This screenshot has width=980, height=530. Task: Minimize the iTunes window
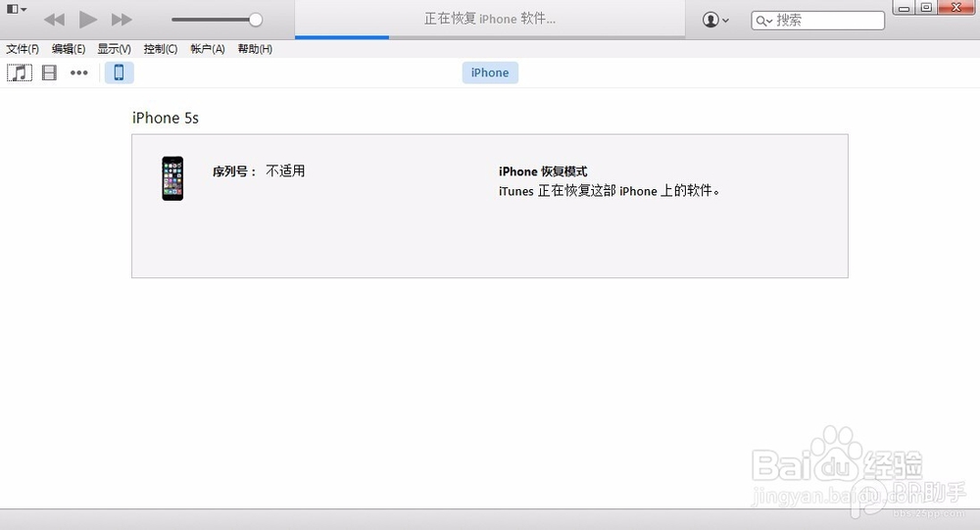point(904,8)
